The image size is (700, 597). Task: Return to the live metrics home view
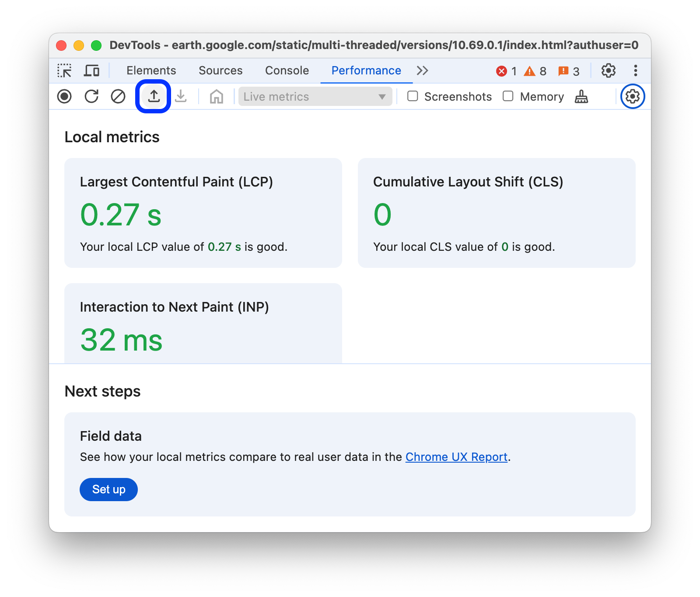(x=216, y=97)
